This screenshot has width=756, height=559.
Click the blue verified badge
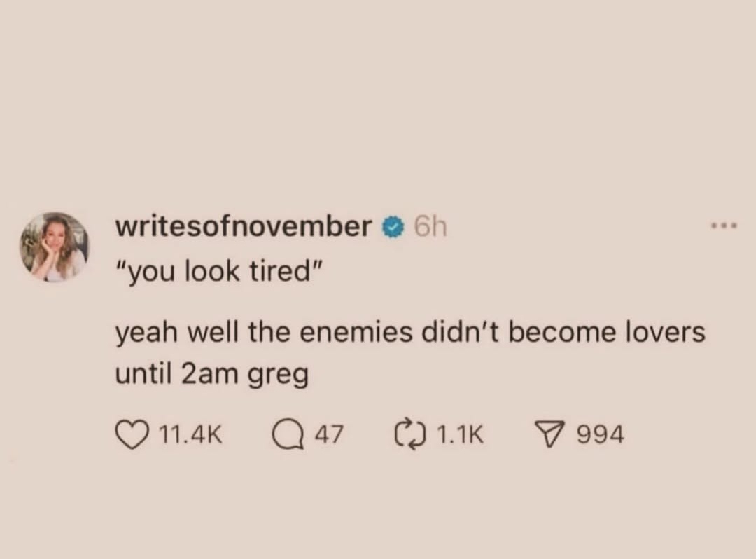(393, 227)
